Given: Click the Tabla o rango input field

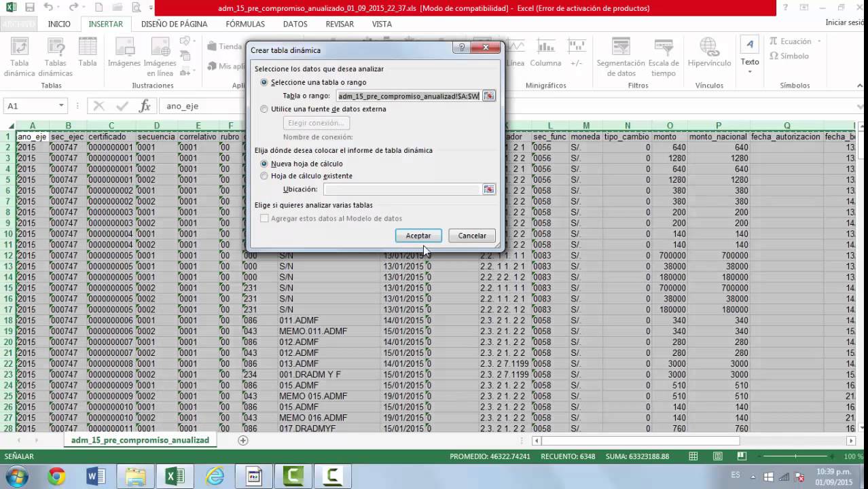Looking at the screenshot, I should point(409,96).
